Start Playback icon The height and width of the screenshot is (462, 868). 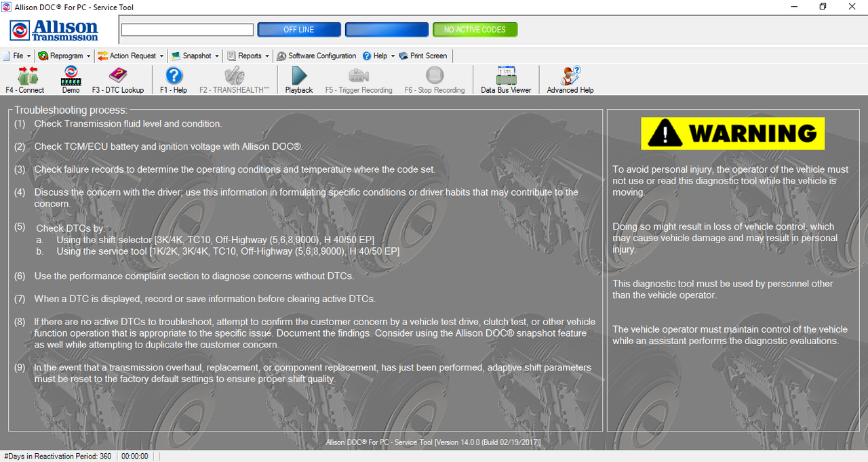pyautogui.click(x=299, y=75)
